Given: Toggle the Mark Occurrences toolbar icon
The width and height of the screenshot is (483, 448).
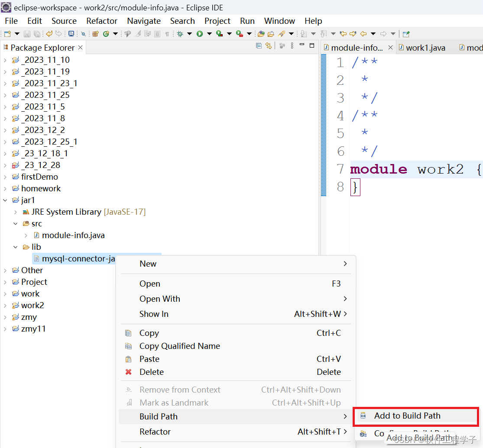Looking at the screenshot, I should click(137, 34).
